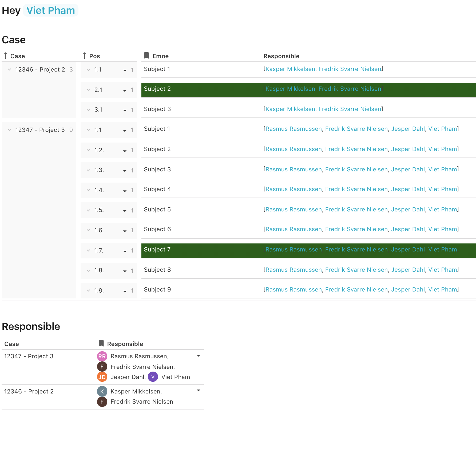Open the dropdown arrow for position 2.1

point(125,90)
